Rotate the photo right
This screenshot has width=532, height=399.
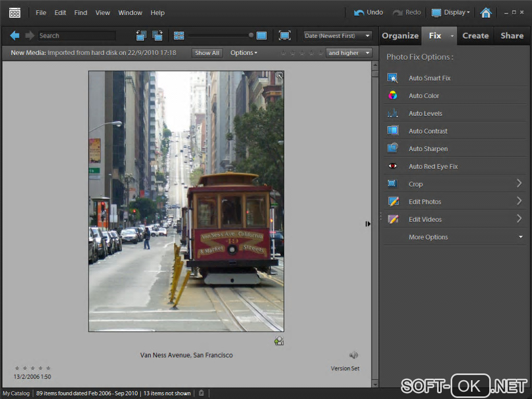click(x=157, y=35)
